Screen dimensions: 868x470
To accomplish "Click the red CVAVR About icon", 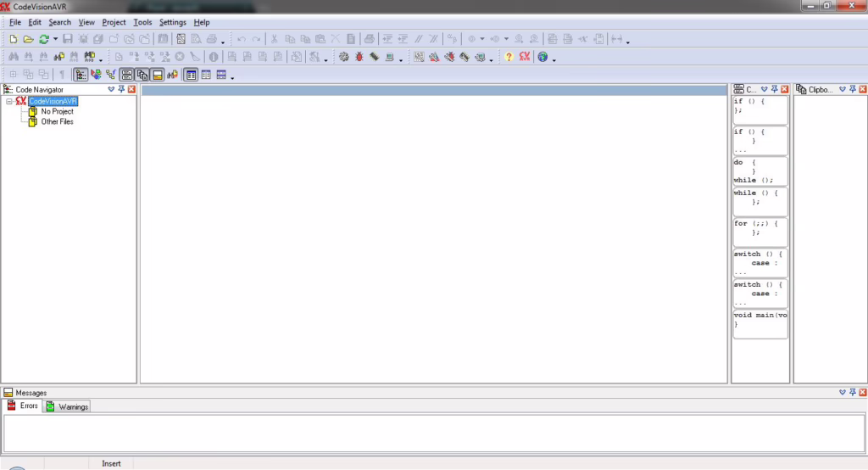I will point(524,57).
